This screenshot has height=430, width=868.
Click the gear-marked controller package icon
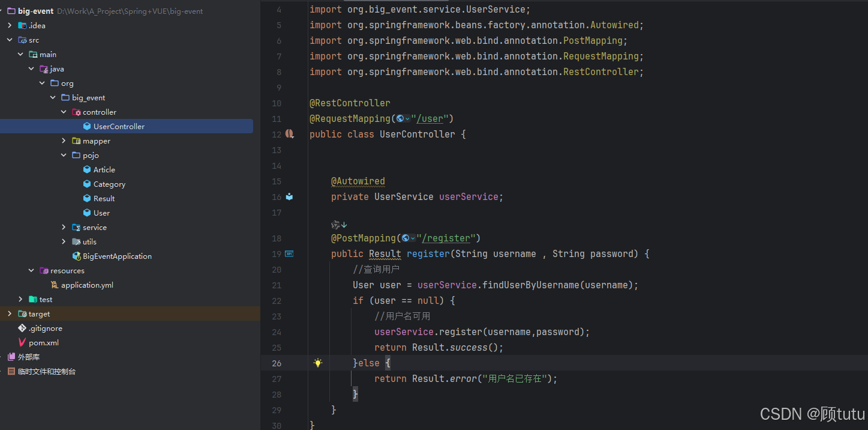(x=76, y=112)
